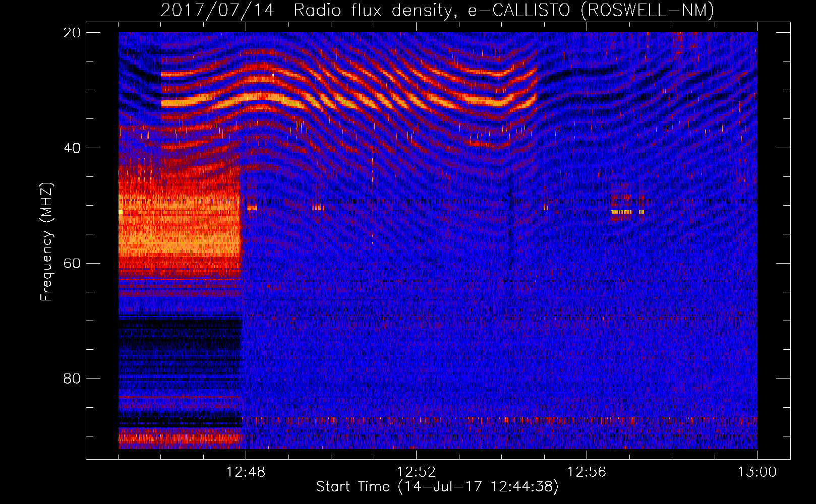The image size is (816, 504).
Task: Click the 20 frequency tick label
Action: (x=72, y=33)
